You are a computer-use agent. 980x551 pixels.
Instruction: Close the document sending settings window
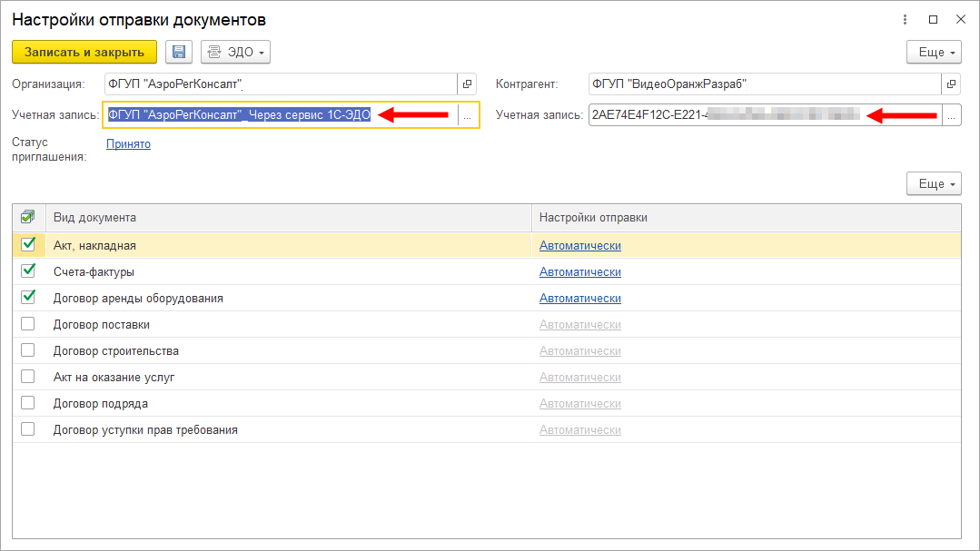[960, 19]
